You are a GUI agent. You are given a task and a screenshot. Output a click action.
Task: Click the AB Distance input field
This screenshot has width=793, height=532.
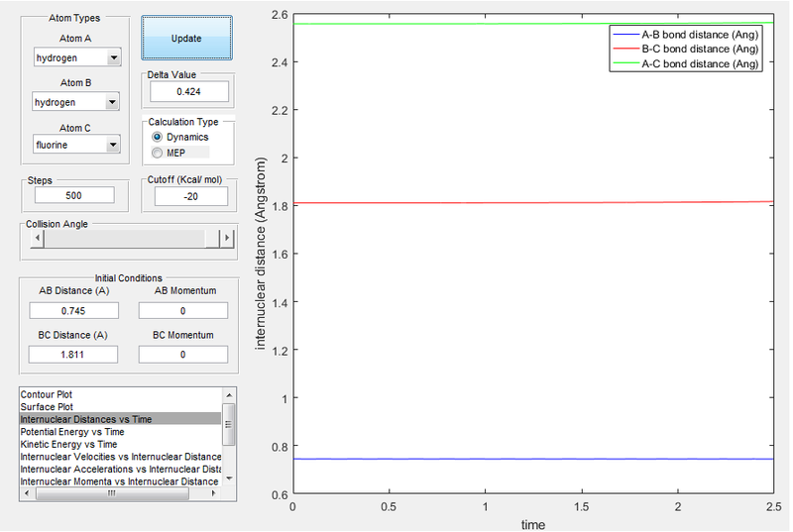pos(73,311)
